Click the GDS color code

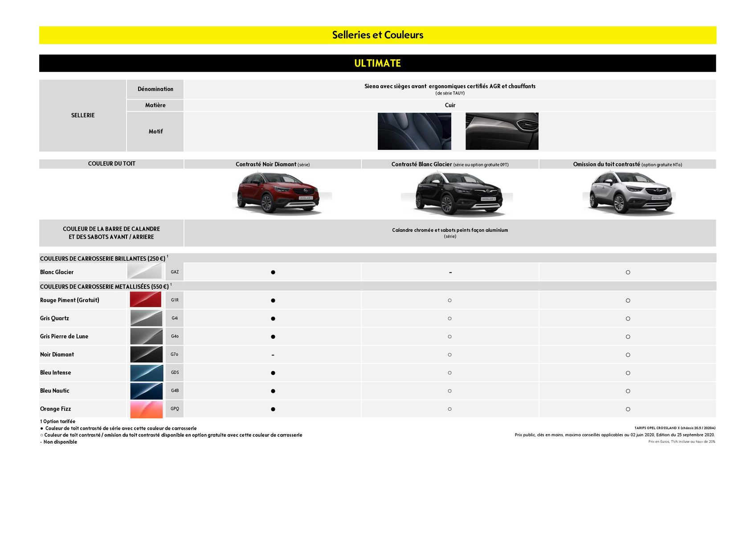[x=175, y=373]
